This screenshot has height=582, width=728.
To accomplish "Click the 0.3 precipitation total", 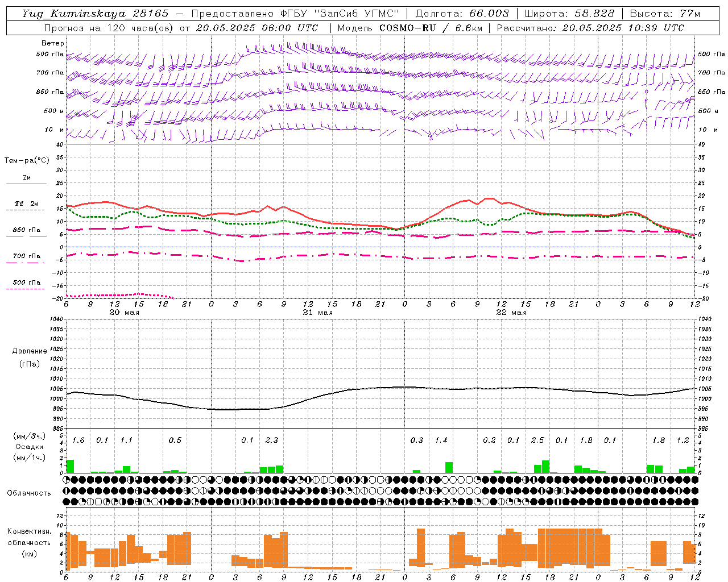I will pyautogui.click(x=416, y=440).
